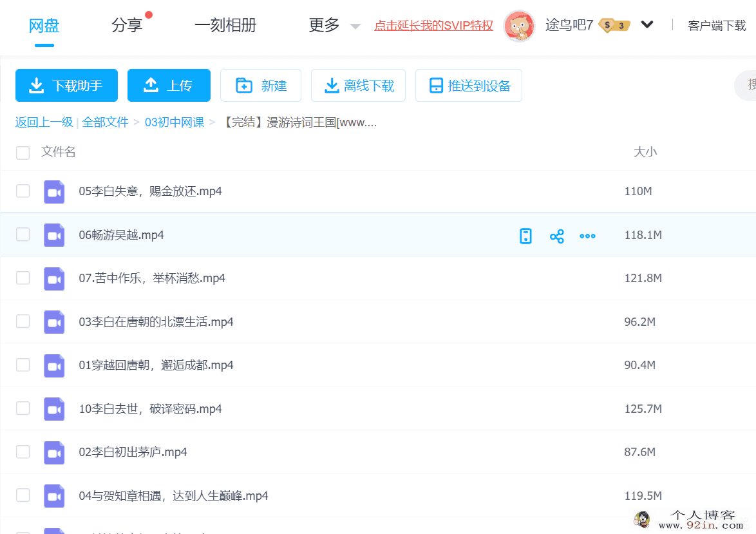
Task: Check the box for 03李白在唐朝的北漂生活.mp4
Action: point(23,321)
